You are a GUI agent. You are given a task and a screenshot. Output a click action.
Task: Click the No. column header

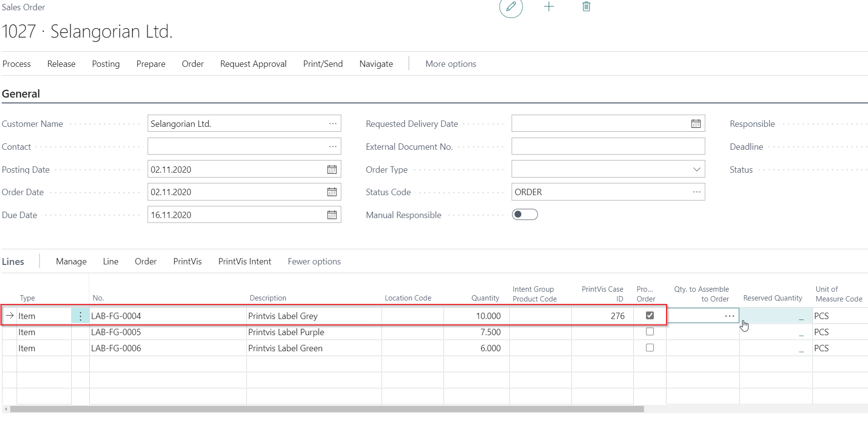(98, 298)
